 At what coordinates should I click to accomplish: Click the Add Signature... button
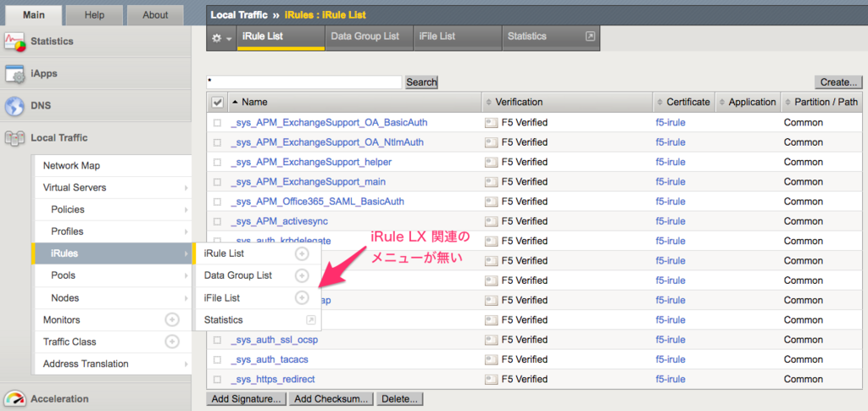coord(246,399)
